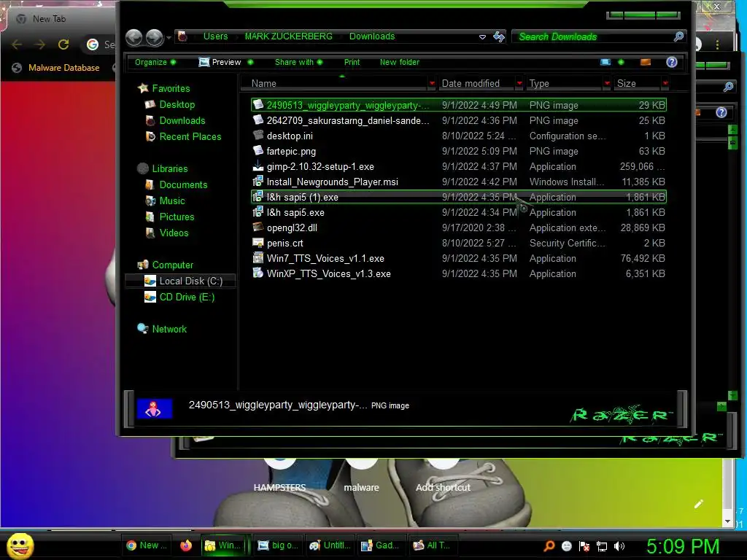
Task: Select fartepic.png file icon
Action: click(258, 151)
